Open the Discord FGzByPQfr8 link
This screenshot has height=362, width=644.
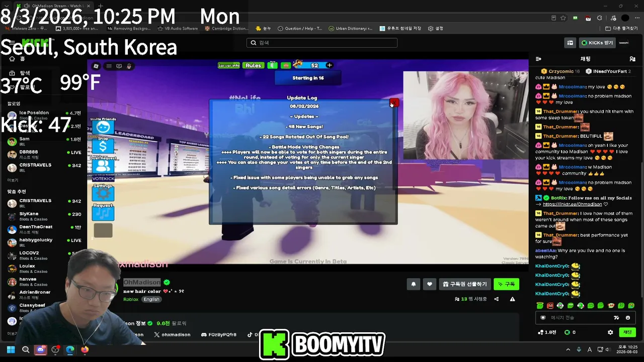tap(218, 335)
